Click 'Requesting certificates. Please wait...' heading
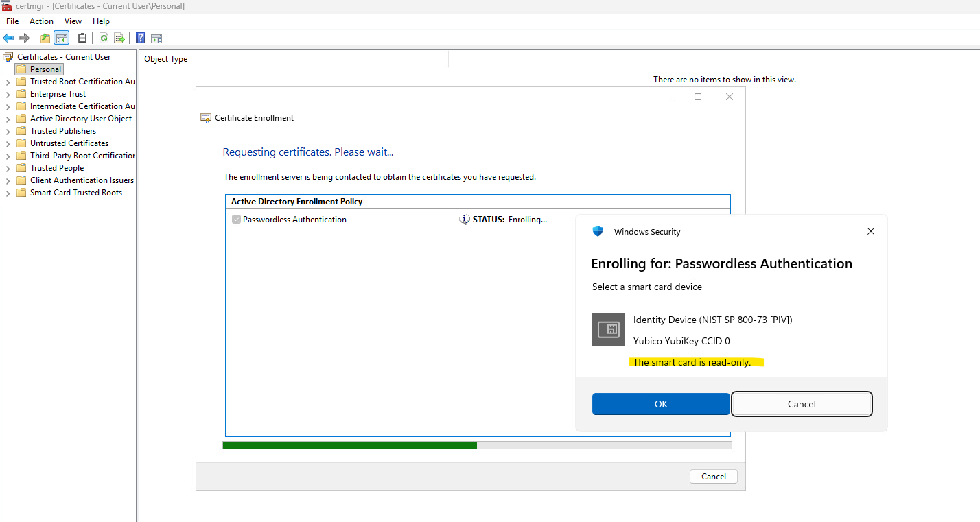Viewport: 980px width, 522px height. pos(308,152)
